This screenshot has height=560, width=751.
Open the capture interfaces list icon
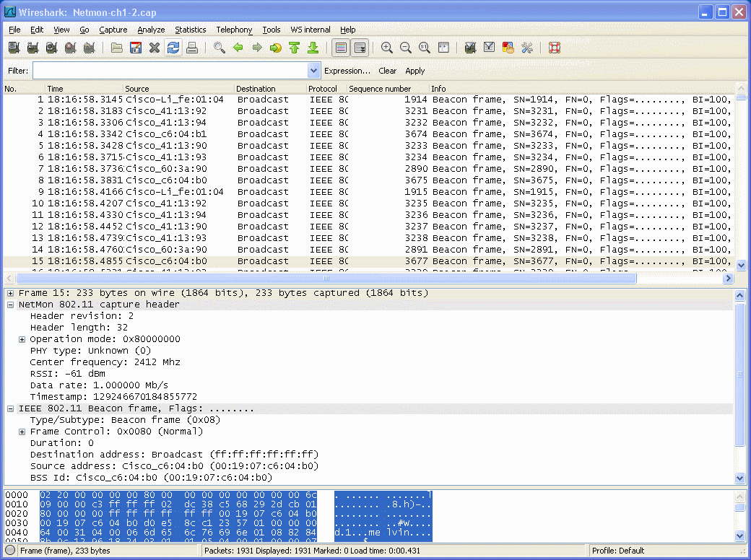tap(14, 48)
